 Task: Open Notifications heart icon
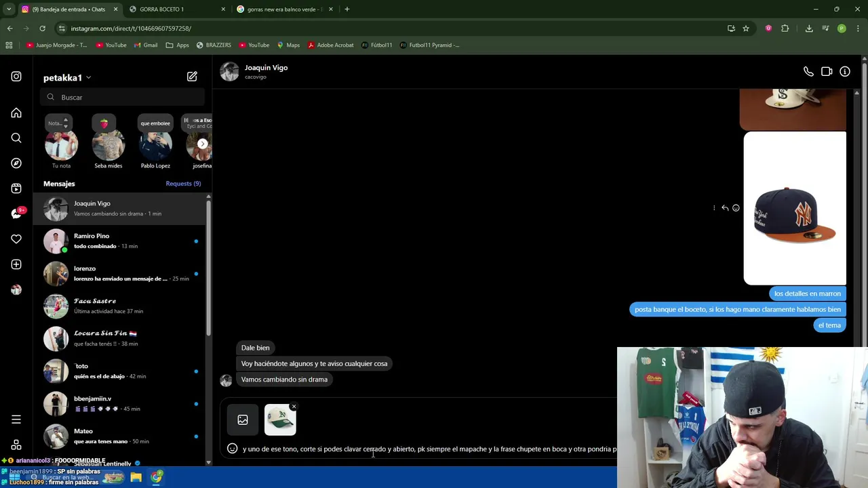[16, 239]
